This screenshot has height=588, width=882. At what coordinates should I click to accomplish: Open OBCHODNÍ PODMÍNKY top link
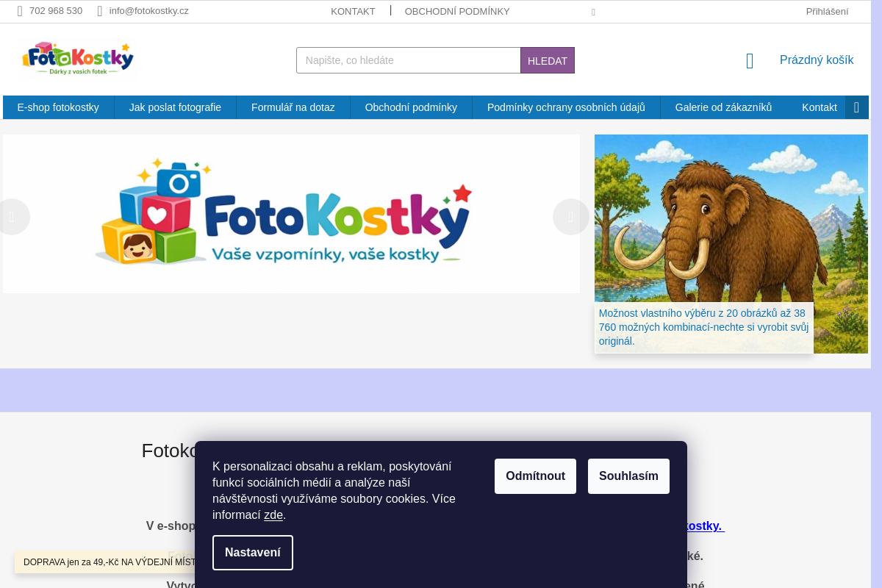click(457, 12)
